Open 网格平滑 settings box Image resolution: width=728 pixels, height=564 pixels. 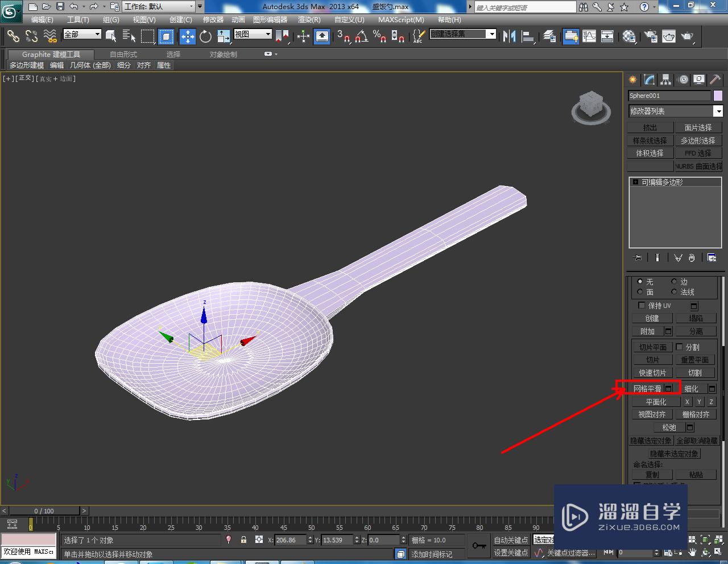pos(669,389)
